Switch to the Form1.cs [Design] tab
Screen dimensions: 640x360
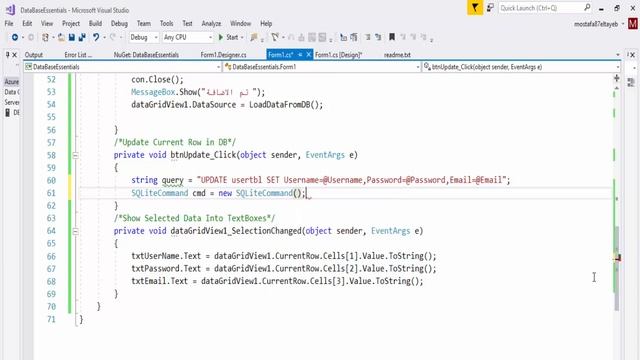338,55
